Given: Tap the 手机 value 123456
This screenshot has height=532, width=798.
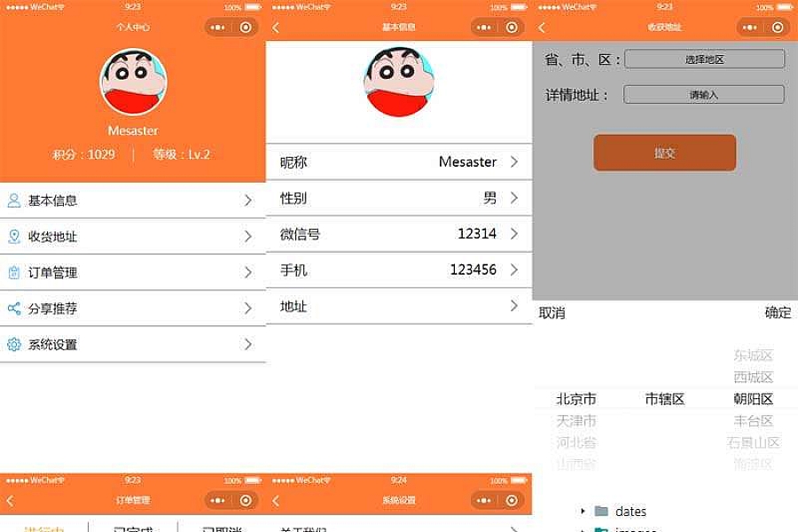Looking at the screenshot, I should tap(473, 270).
